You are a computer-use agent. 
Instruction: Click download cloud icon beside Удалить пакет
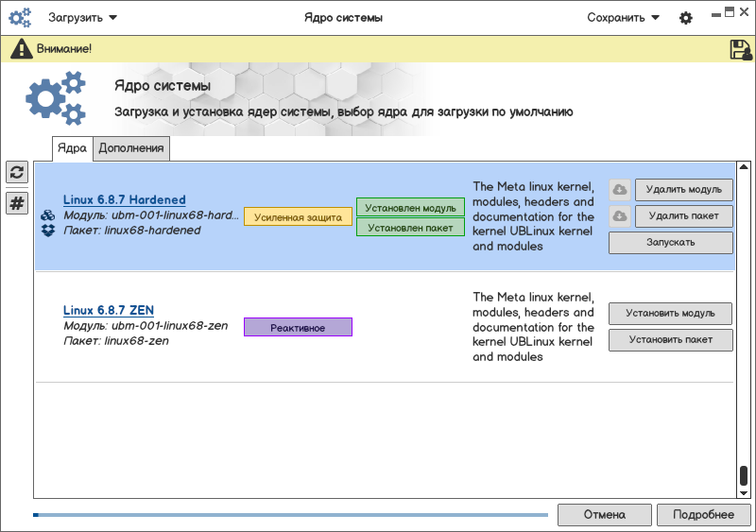tap(619, 216)
